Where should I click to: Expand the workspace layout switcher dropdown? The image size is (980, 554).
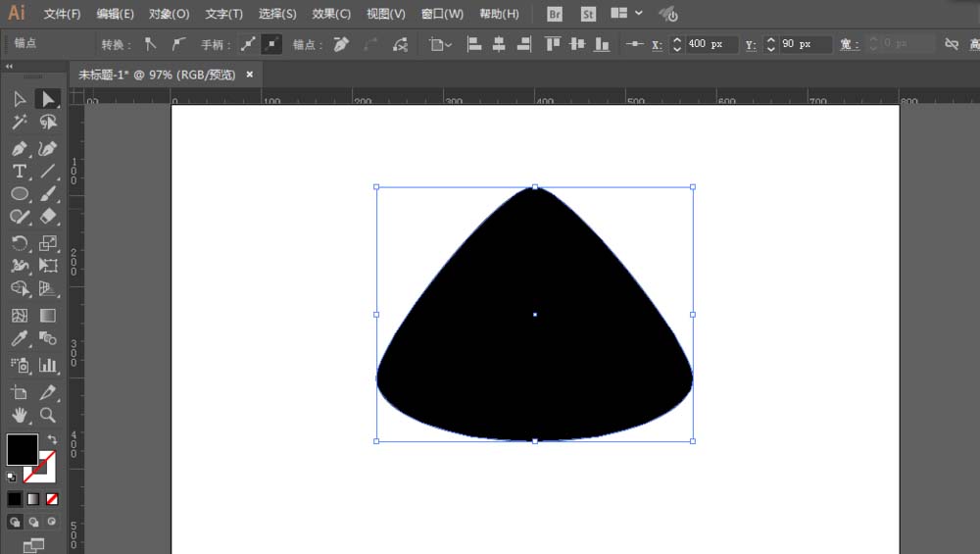point(639,14)
